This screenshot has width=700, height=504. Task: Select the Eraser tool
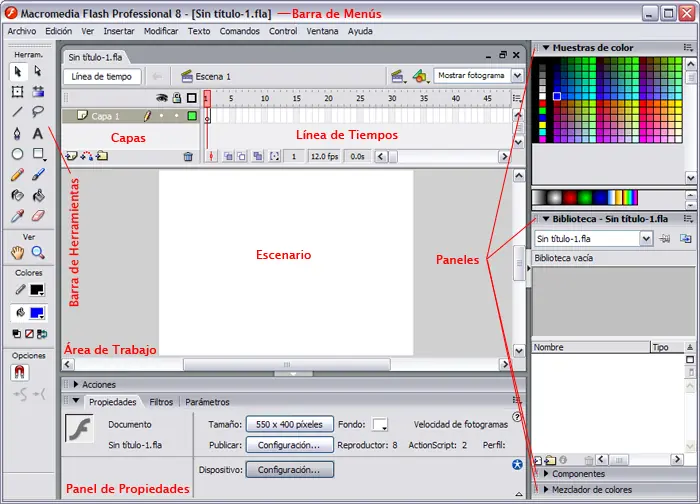coord(38,216)
